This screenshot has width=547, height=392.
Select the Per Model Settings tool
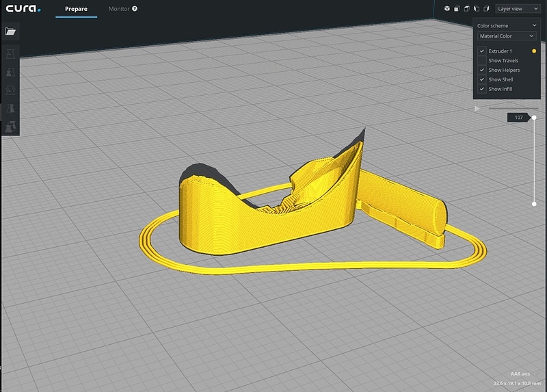pos(10,127)
